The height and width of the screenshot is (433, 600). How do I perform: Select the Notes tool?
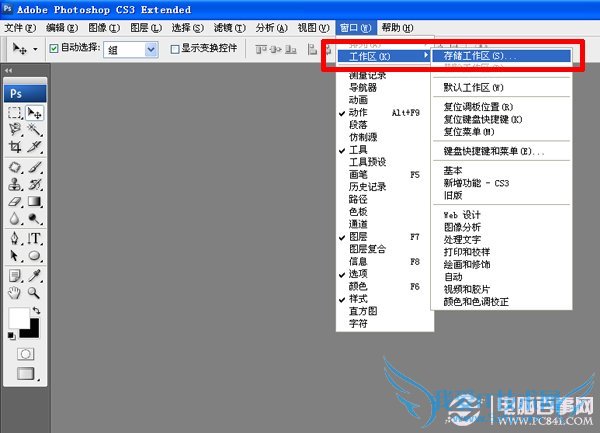(x=15, y=275)
